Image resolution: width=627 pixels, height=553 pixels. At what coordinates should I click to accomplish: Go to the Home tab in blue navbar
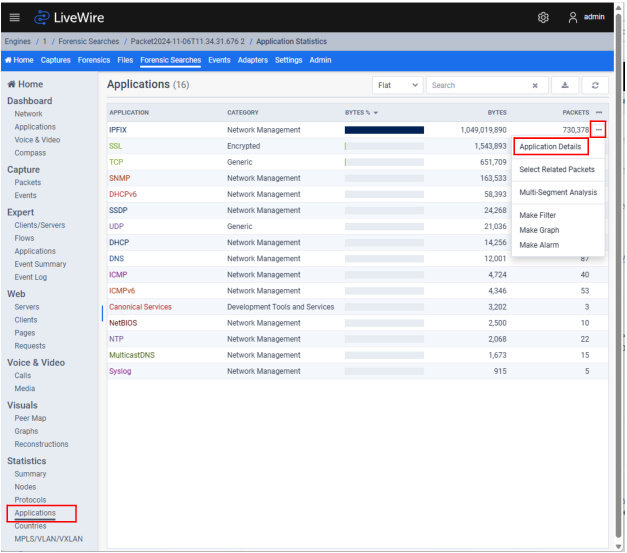19,60
